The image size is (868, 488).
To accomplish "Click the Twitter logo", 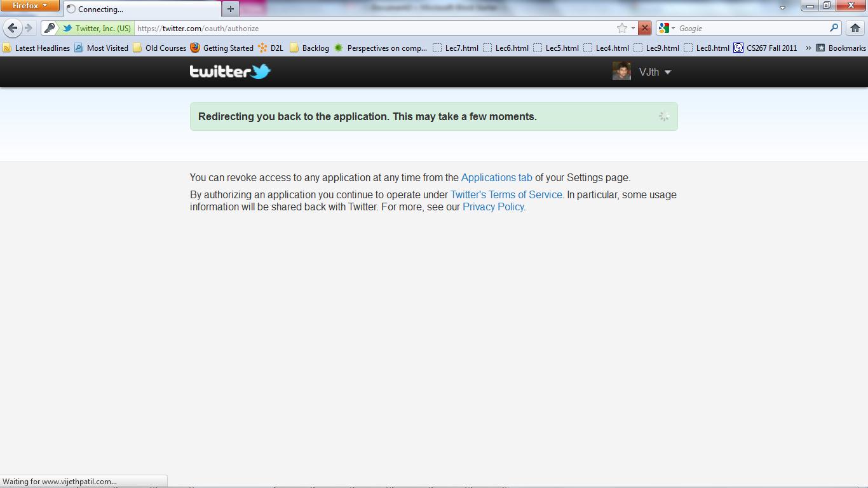I will 230,71.
